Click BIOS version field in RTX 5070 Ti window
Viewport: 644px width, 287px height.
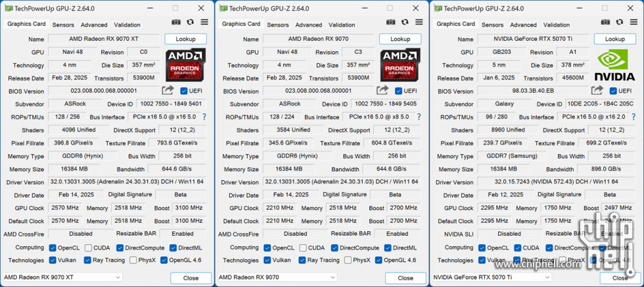[x=533, y=91]
